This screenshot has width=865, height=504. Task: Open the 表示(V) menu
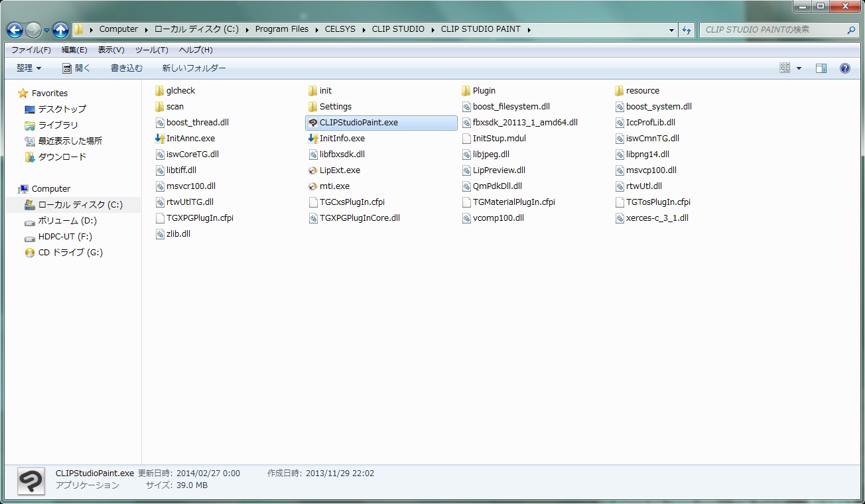[111, 50]
